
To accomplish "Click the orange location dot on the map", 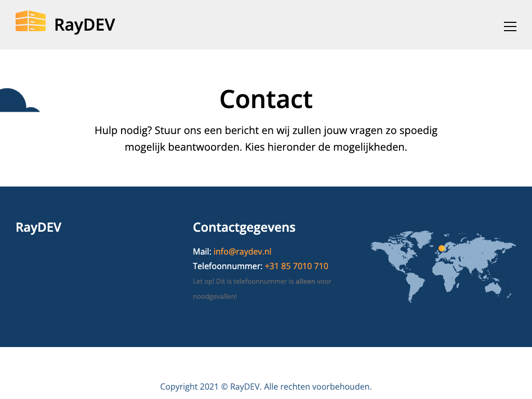I will pos(442,248).
